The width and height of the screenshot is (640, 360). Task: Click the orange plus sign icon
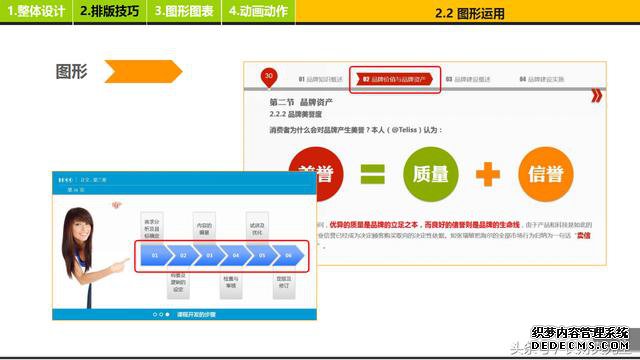488,174
